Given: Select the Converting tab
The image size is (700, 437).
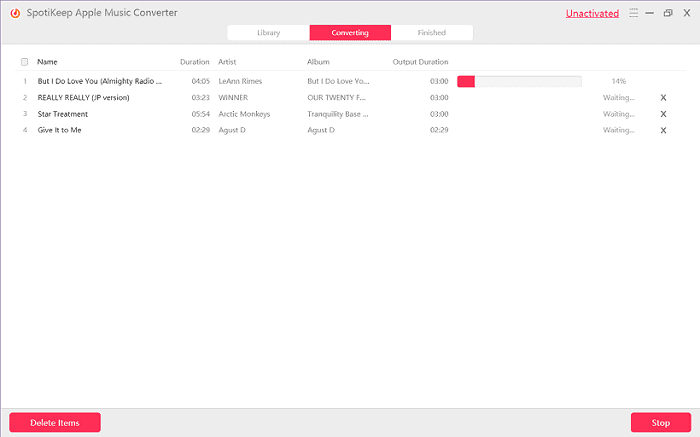Looking at the screenshot, I should [350, 33].
